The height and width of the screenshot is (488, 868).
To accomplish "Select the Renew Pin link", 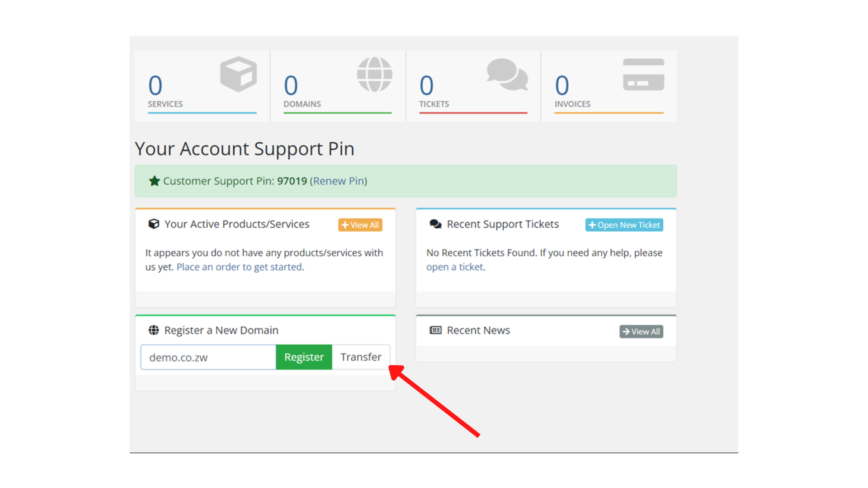I will click(339, 181).
